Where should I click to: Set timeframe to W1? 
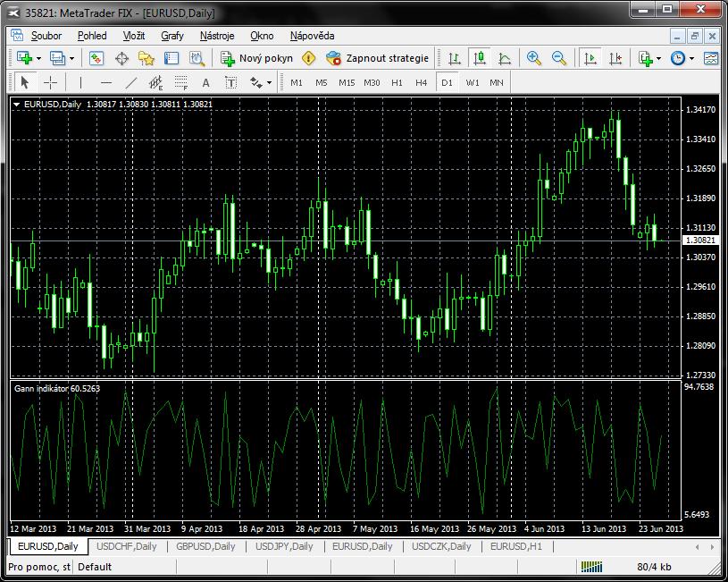473,83
